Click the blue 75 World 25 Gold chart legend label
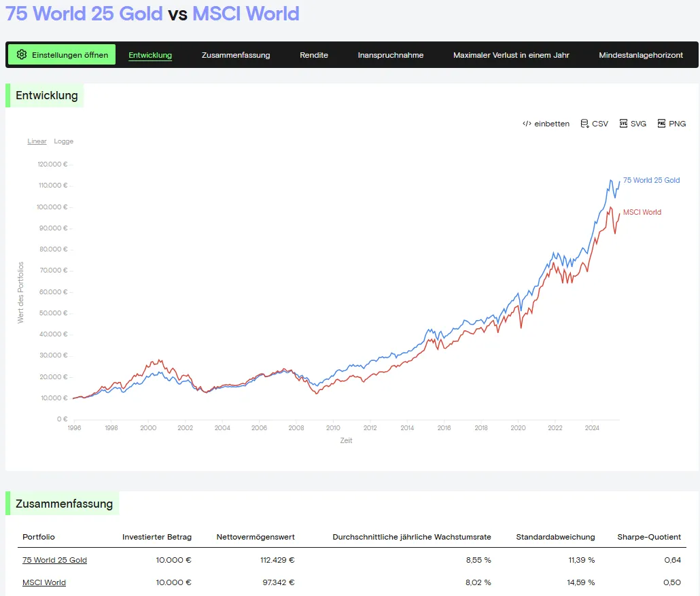The width and height of the screenshot is (700, 596). click(651, 180)
